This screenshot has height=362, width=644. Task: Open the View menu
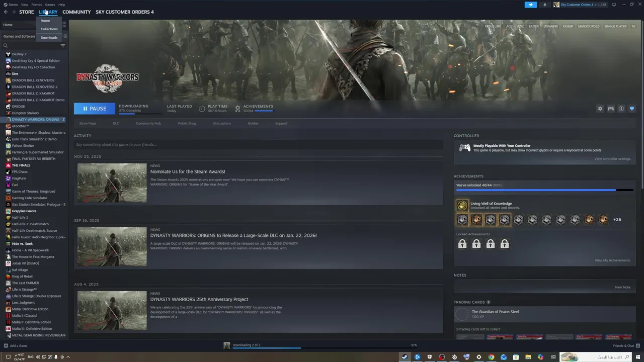click(25, 5)
